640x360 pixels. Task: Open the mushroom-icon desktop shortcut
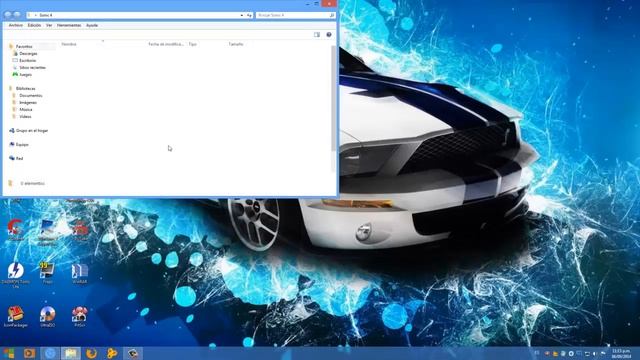click(x=80, y=317)
